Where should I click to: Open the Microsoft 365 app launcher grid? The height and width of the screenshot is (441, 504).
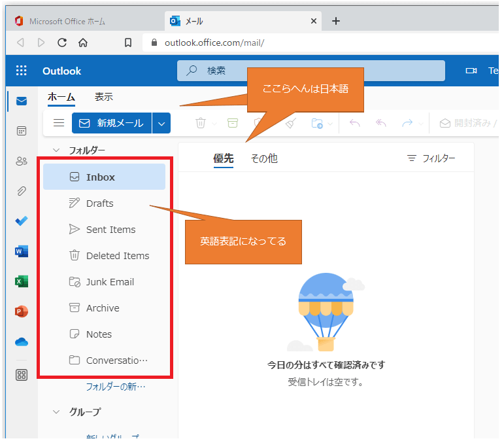point(22,71)
